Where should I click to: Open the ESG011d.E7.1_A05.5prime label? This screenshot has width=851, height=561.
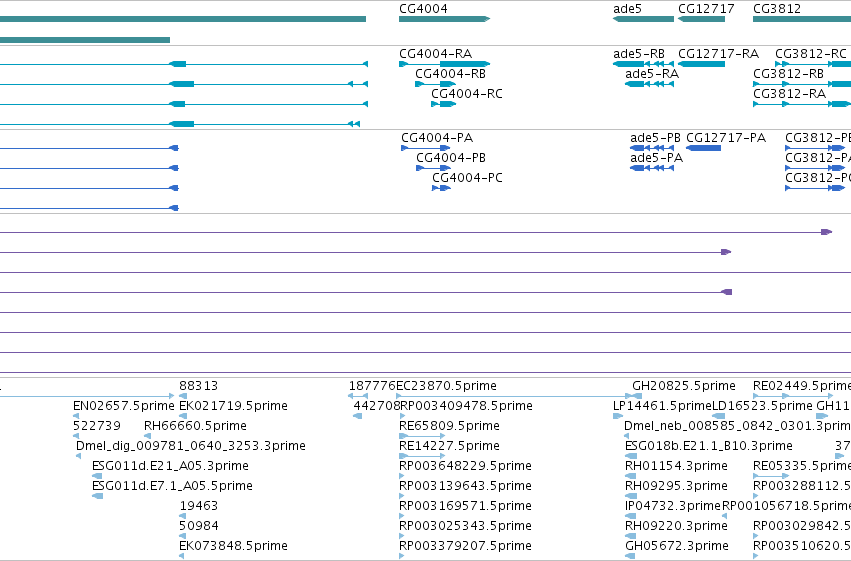click(173, 486)
